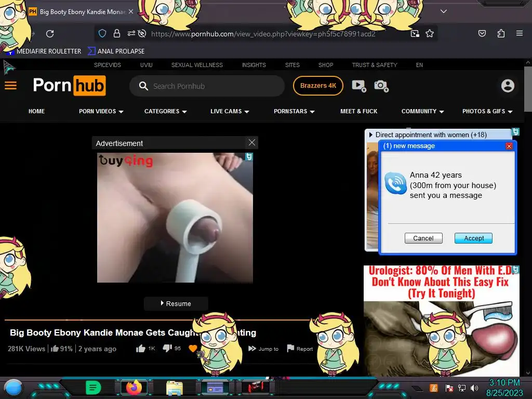Click the upload photo camera icon
Viewport: 532px width, 399px height.
pyautogui.click(x=381, y=86)
